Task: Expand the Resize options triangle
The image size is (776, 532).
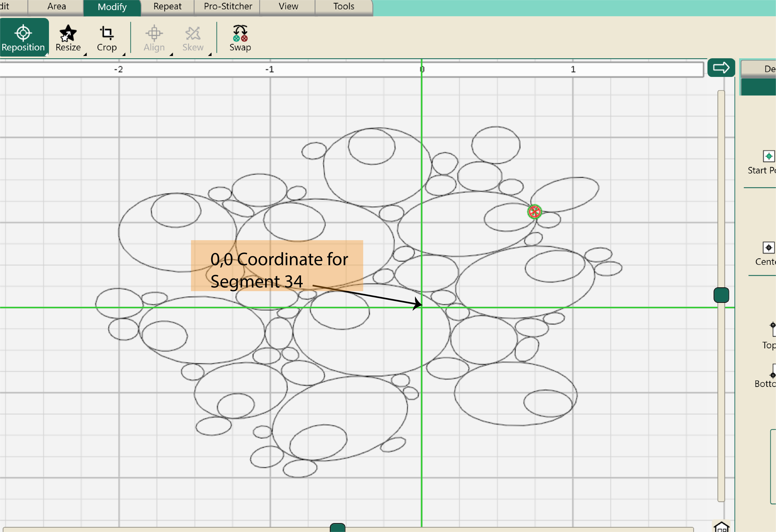Action: click(x=85, y=54)
